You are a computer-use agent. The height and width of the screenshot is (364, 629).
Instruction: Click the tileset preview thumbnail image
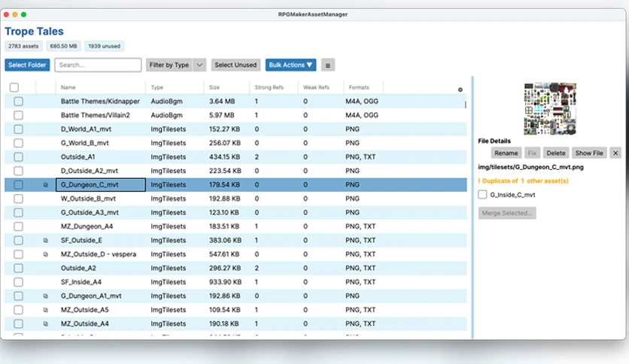tap(550, 108)
